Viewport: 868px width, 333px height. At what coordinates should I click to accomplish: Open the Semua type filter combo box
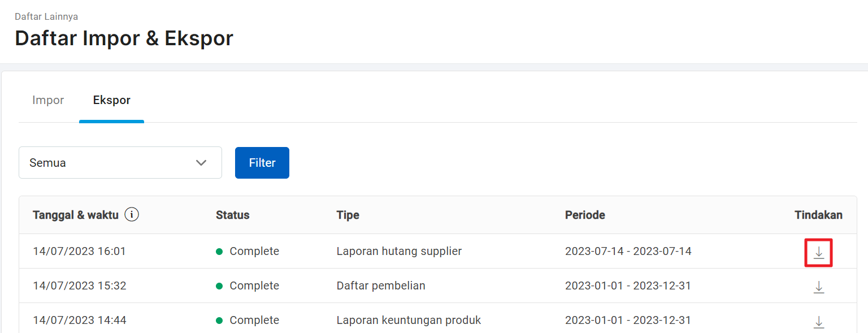(120, 163)
